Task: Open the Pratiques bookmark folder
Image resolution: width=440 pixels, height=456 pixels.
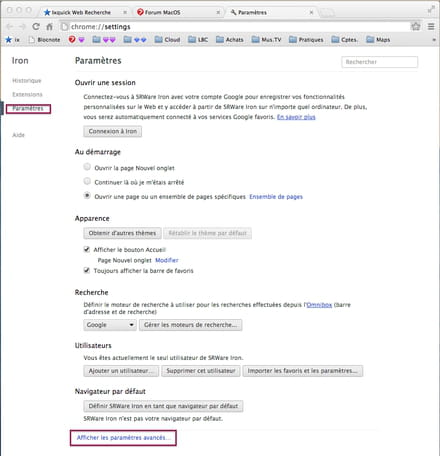Action: click(306, 40)
